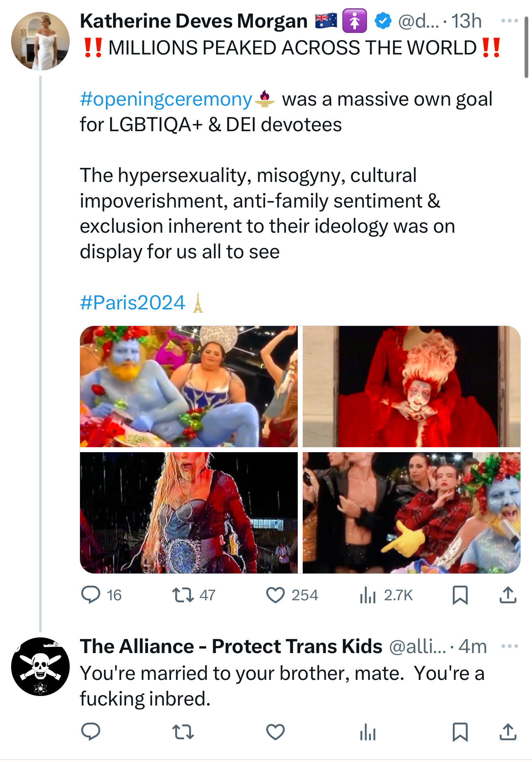Screen dimensions: 532x762
Task: Like The Alliance's reply
Action: pos(275,732)
